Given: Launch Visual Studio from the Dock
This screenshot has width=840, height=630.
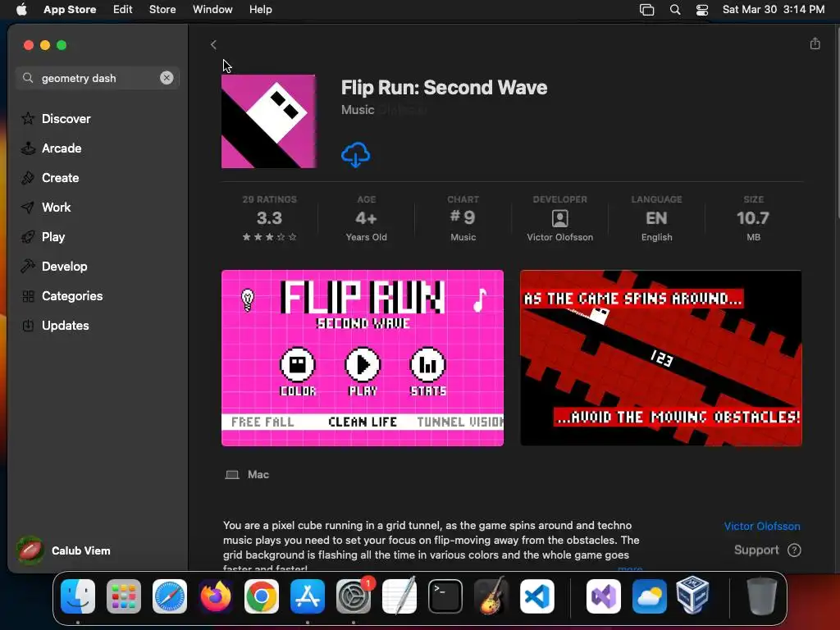Looking at the screenshot, I should tap(604, 596).
